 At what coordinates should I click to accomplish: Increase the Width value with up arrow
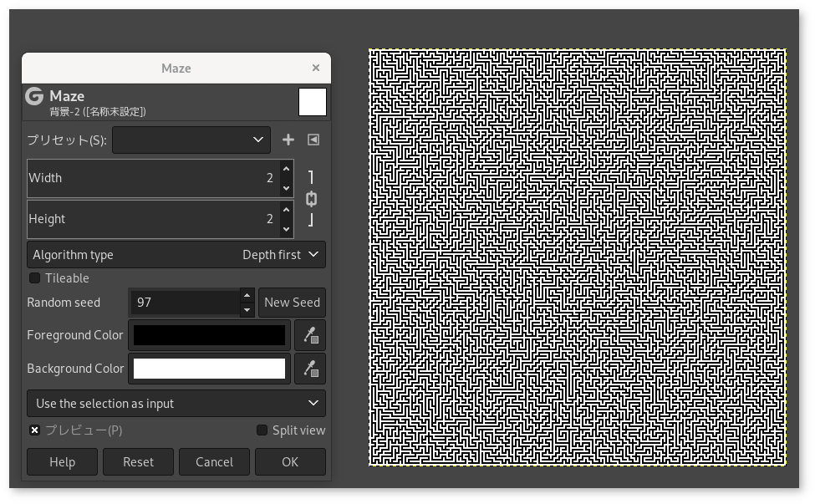(286, 170)
